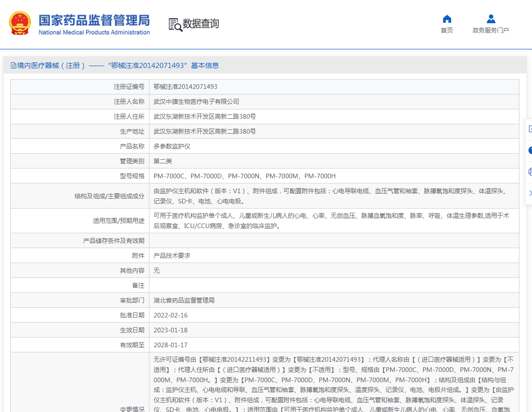532x412 pixels.
Task: Click the 生产地址 address value
Action: pyautogui.click(x=205, y=131)
